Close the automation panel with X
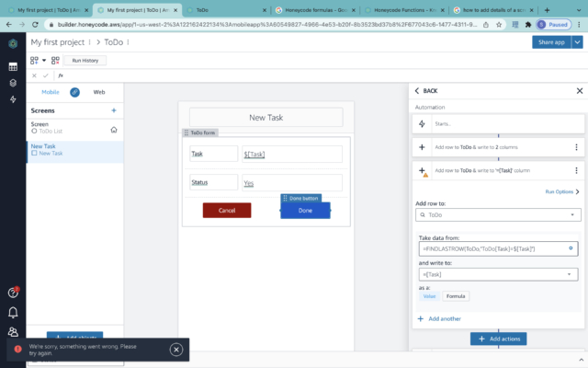588x368 pixels. pos(580,91)
